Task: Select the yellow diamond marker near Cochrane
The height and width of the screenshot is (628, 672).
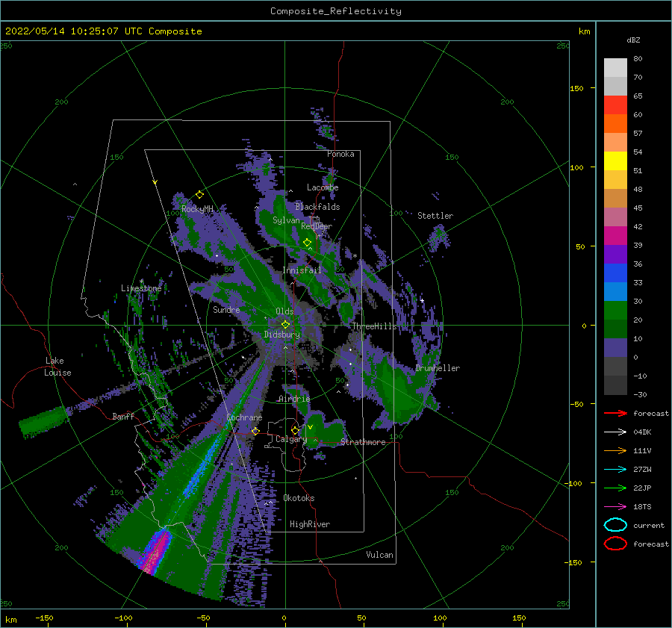Action: tap(255, 431)
